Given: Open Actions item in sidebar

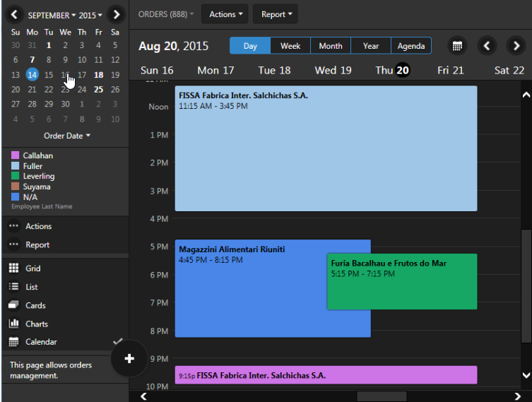Looking at the screenshot, I should (38, 227).
